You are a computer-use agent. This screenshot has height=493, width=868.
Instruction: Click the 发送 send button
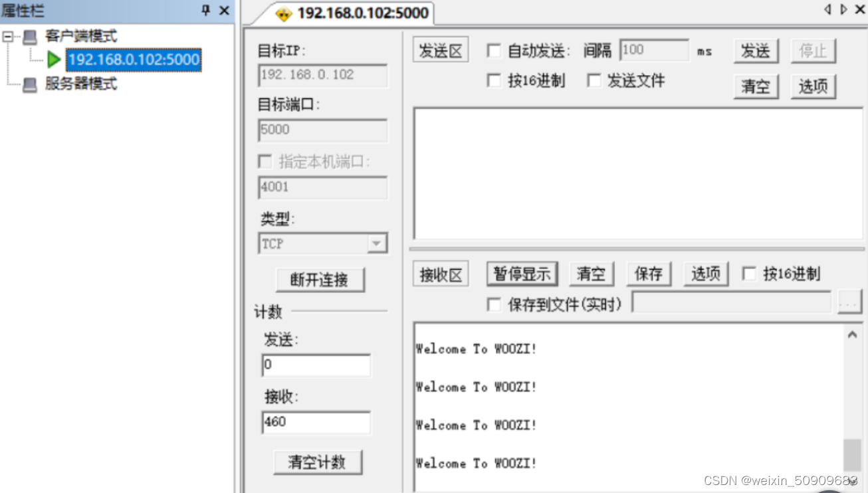(x=756, y=51)
